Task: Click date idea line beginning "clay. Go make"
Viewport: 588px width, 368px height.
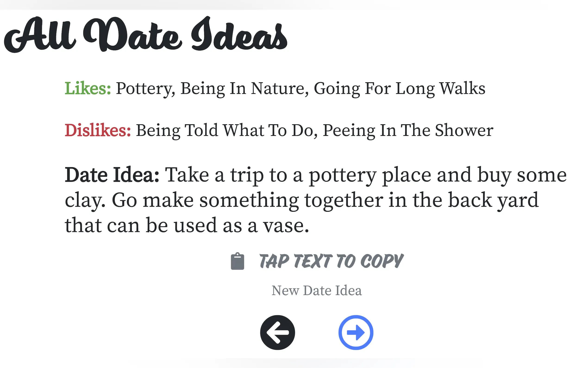Action: point(301,200)
